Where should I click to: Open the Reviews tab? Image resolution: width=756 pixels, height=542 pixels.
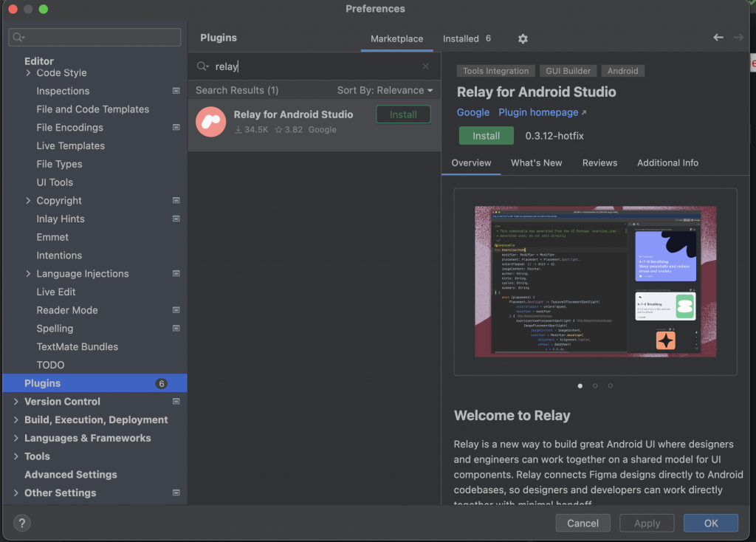tap(599, 163)
